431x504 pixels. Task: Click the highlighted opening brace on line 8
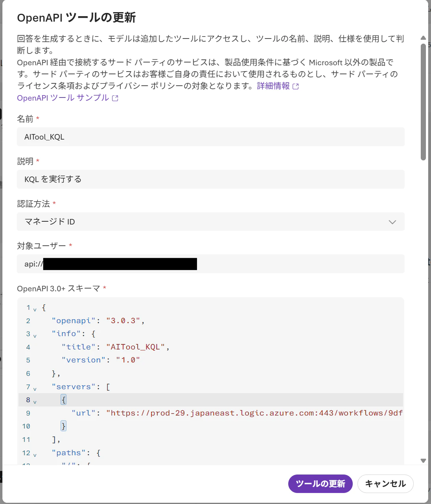64,400
